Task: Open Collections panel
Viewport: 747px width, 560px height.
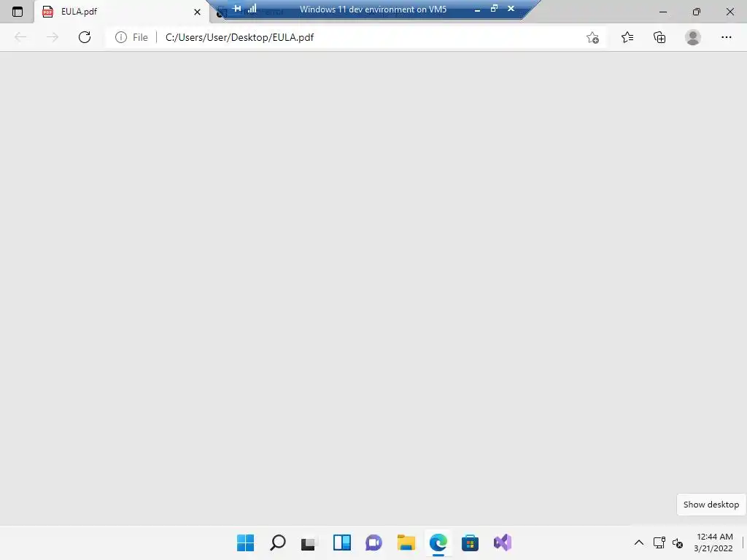Action: point(659,37)
